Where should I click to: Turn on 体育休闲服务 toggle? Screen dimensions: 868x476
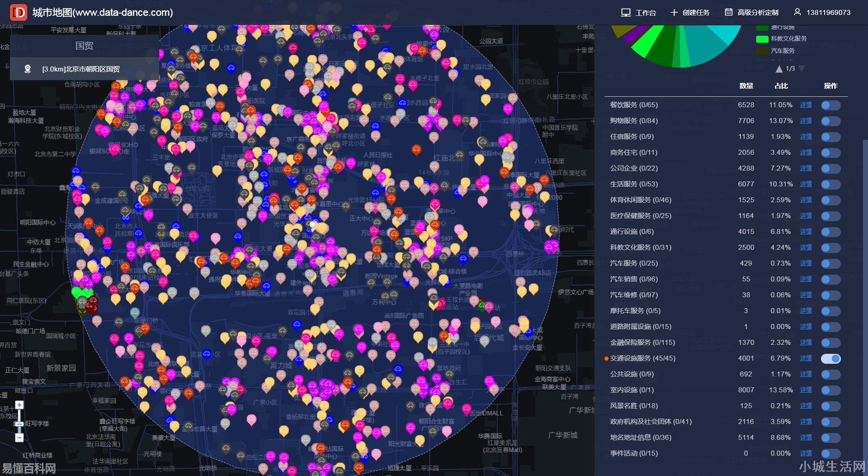point(831,200)
